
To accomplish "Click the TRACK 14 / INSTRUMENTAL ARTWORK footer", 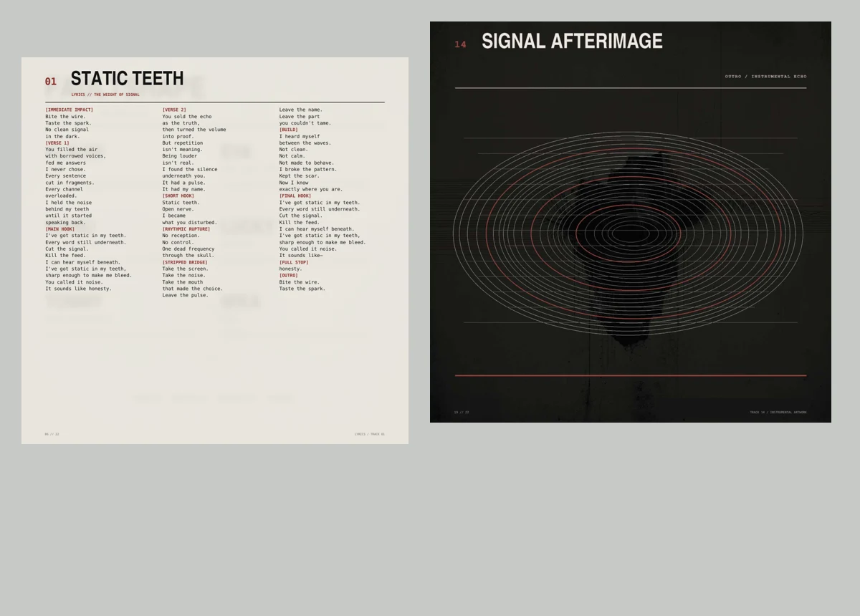I will [778, 413].
